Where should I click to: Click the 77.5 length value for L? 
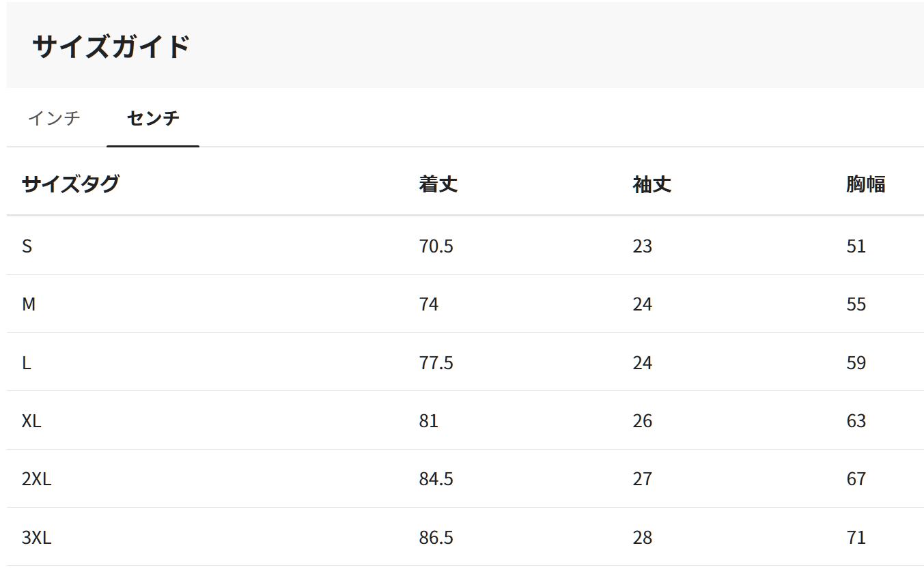(x=436, y=362)
